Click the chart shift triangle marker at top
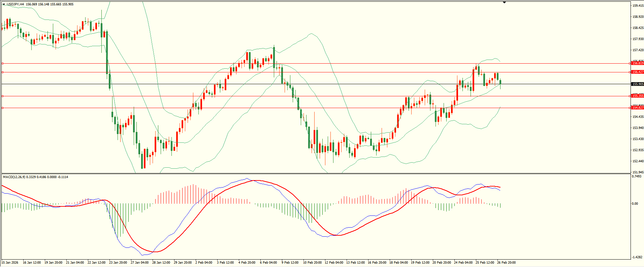The width and height of the screenshot is (644, 267). 504,2
